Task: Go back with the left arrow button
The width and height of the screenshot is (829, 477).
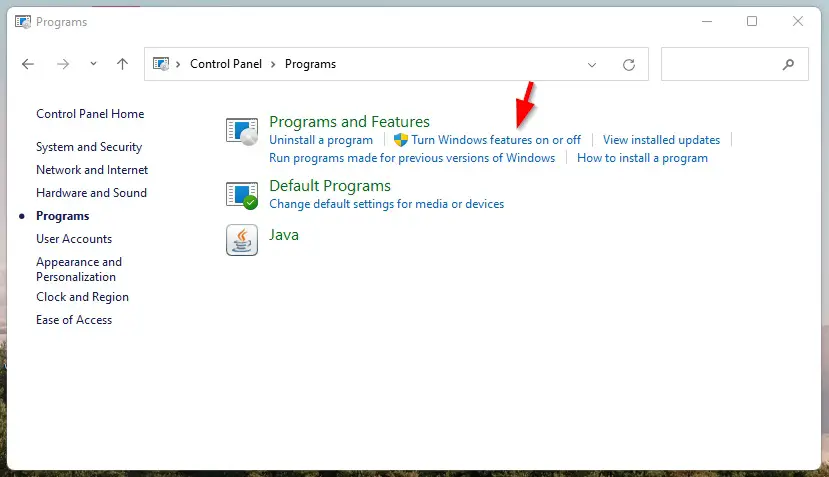Action: [x=27, y=64]
